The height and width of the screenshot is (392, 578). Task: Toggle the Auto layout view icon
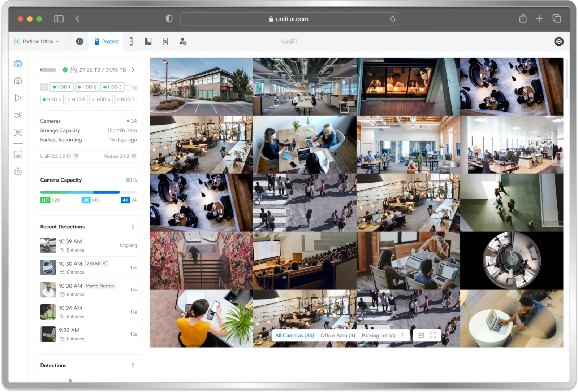(x=420, y=335)
